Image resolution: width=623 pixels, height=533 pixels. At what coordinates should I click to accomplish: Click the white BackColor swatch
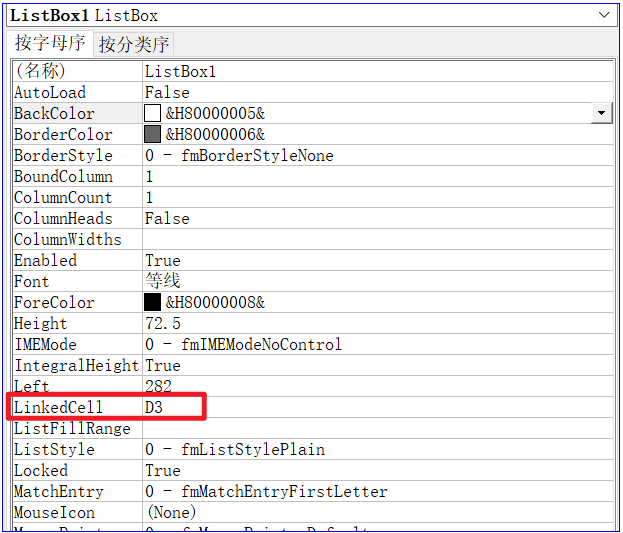152,113
